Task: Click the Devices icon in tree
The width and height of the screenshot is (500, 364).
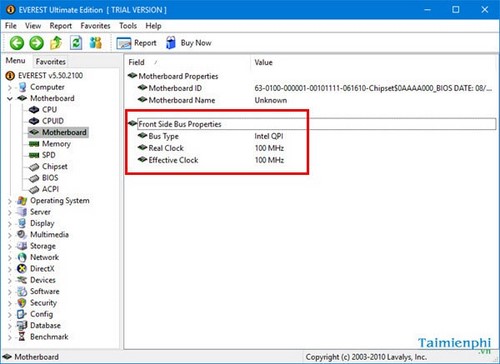Action: (x=22, y=280)
